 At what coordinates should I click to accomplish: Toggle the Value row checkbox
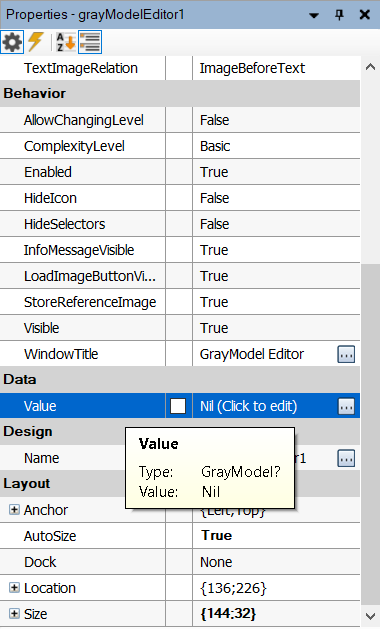(x=178, y=406)
